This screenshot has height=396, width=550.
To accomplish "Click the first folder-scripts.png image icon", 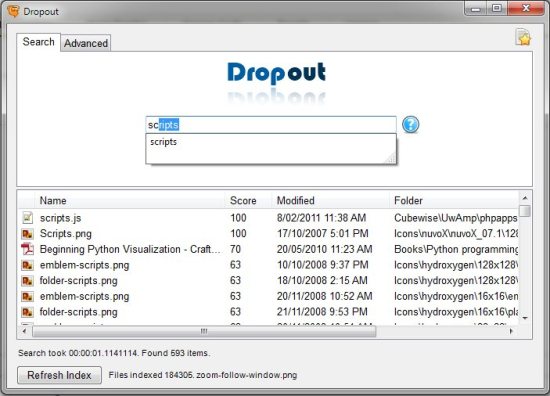I will [x=27, y=281].
